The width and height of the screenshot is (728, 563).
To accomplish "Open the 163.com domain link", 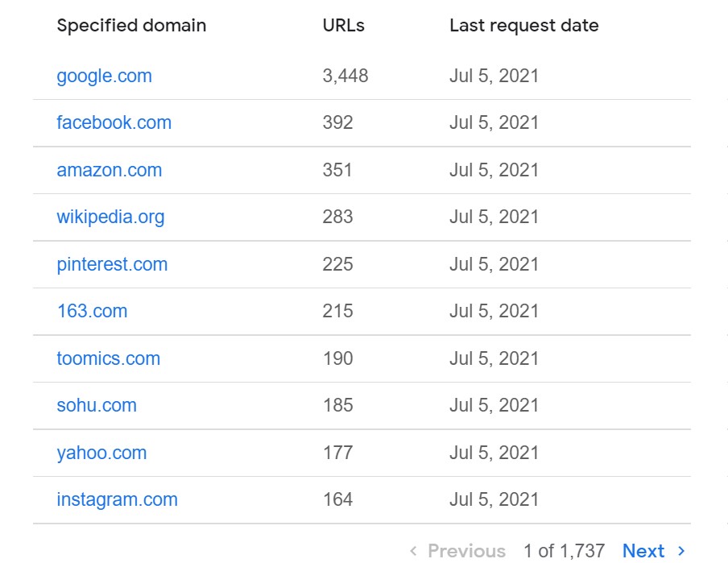I will pos(92,311).
